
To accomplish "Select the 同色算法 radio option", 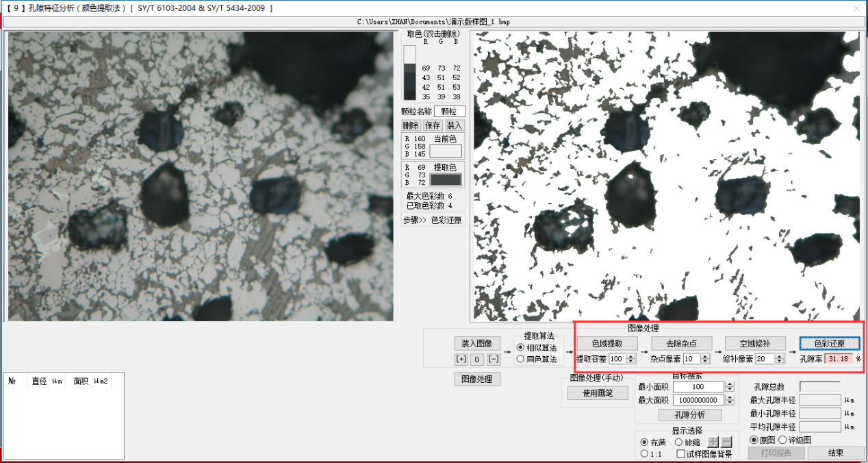I will [x=521, y=359].
